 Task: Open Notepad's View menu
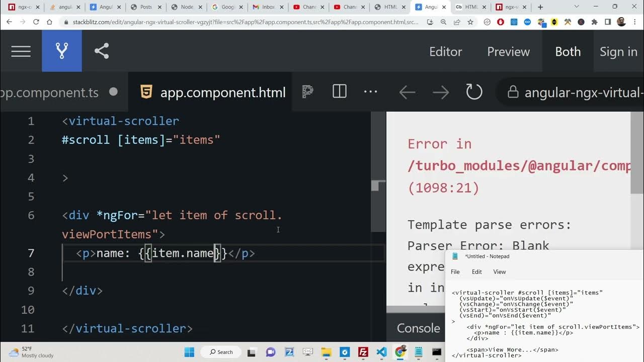(500, 271)
